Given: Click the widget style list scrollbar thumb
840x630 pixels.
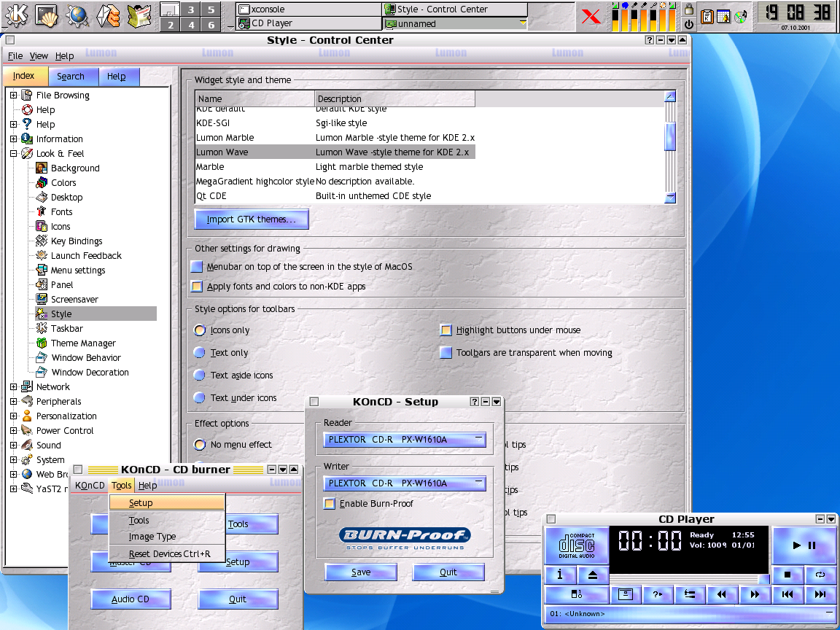Looking at the screenshot, I should [x=670, y=136].
